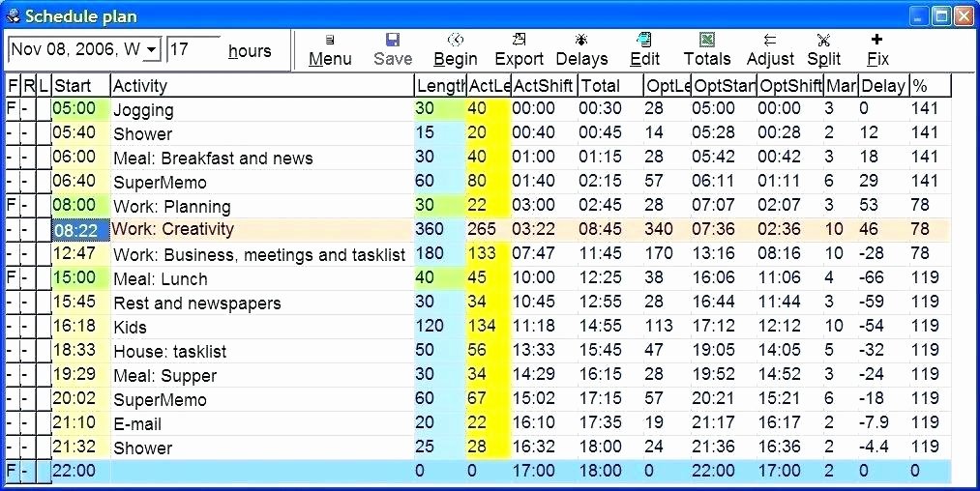The width and height of the screenshot is (980, 491).
Task: Toggle the R flag on Kids row
Action: tap(27, 326)
